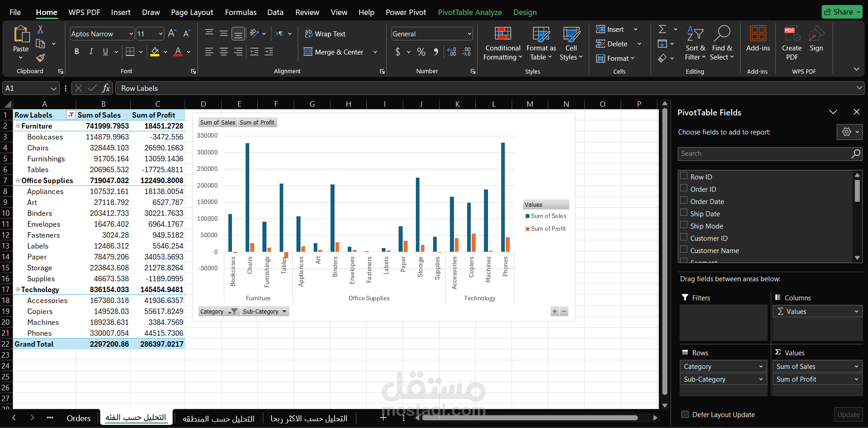Check the Ship Date field

pyautogui.click(x=684, y=213)
